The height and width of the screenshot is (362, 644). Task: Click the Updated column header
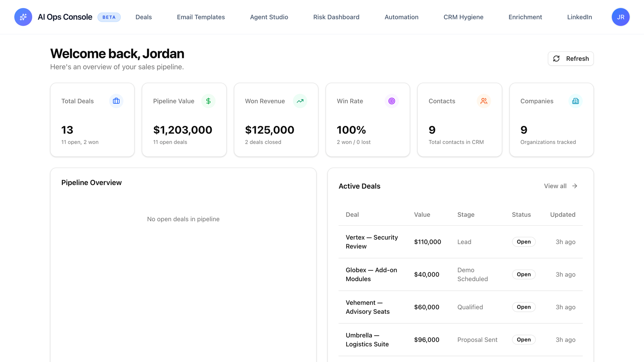tap(563, 214)
